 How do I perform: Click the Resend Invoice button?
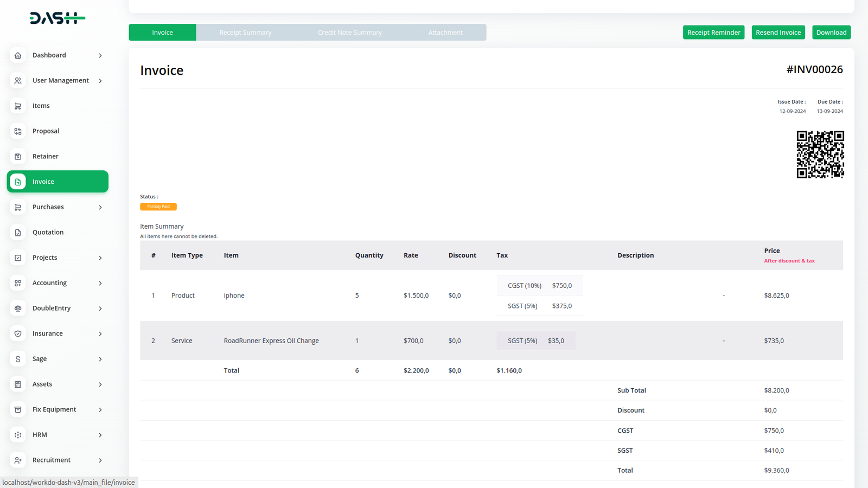pyautogui.click(x=778, y=33)
